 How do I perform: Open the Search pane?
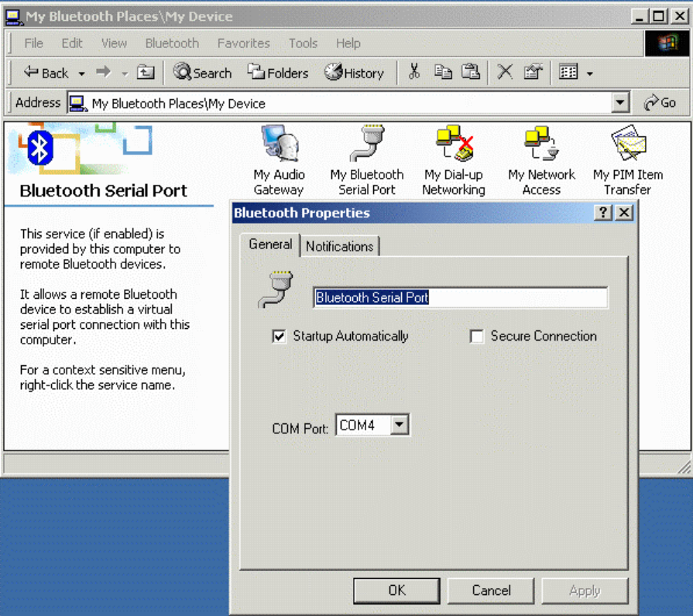coord(202,73)
